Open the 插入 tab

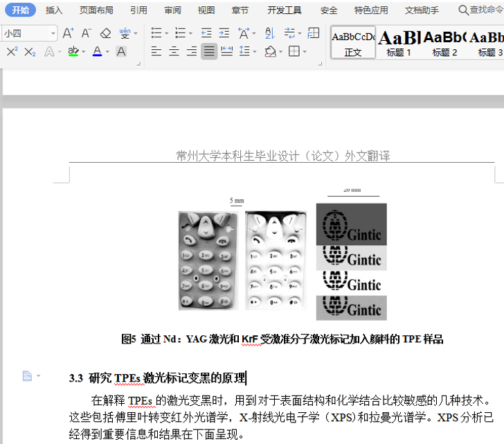(x=54, y=10)
